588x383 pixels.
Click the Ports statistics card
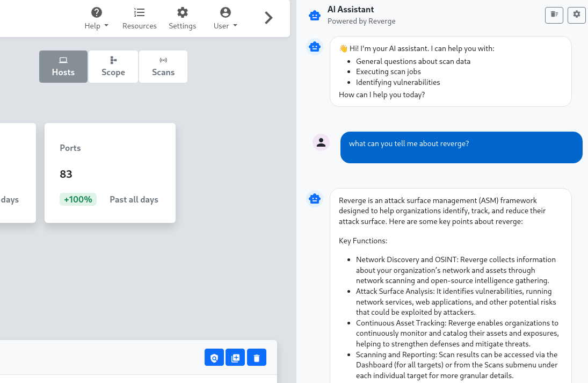[110, 172]
